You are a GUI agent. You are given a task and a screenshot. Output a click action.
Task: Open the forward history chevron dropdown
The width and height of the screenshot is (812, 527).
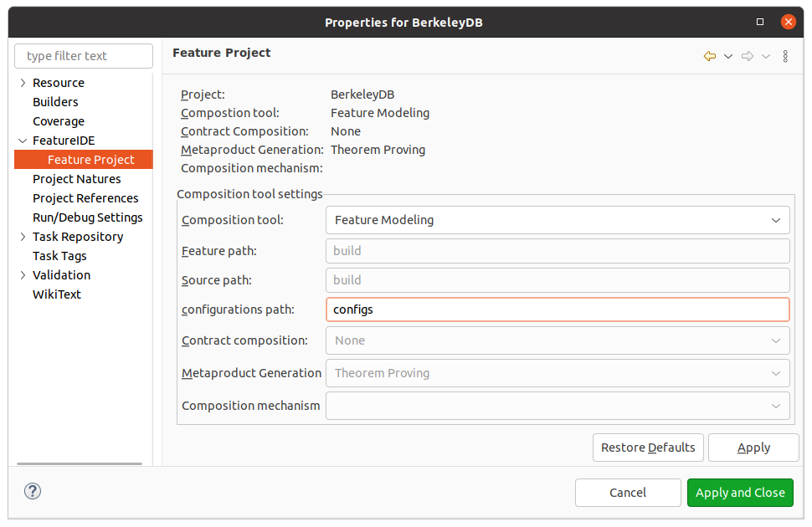point(764,56)
